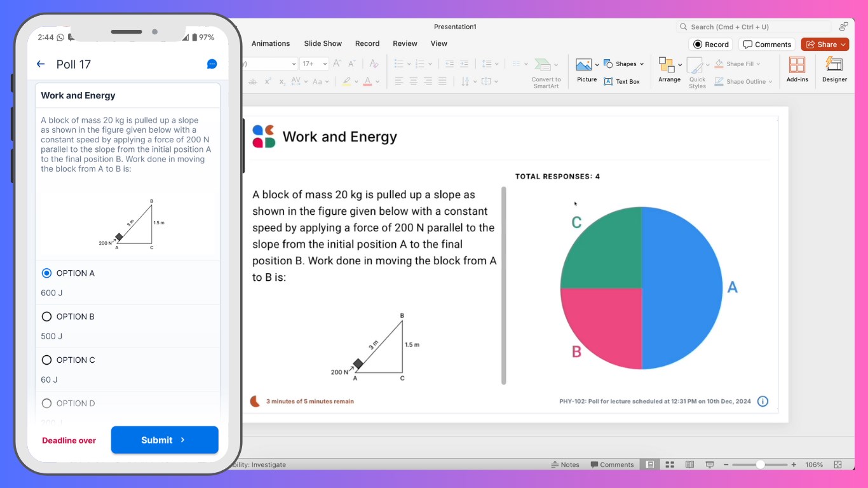This screenshot has height=488, width=868.
Task: Switch to Normal view icon
Action: click(650, 464)
